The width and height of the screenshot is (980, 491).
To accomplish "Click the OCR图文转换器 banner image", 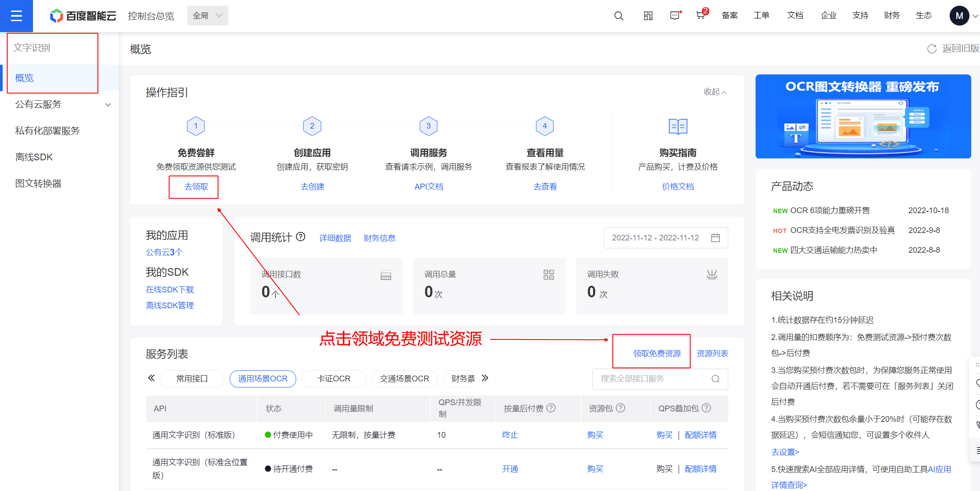I will (x=863, y=116).
